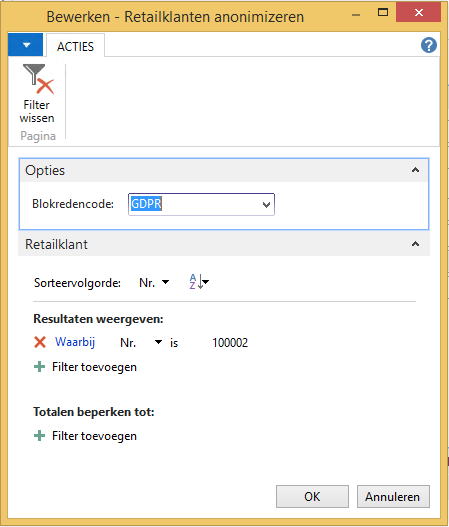Open the blue application menu arrow
The image size is (449, 527).
26,45
